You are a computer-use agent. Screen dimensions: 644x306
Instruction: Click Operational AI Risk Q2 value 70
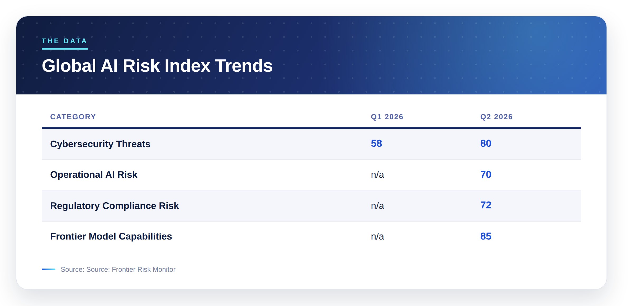486,175
